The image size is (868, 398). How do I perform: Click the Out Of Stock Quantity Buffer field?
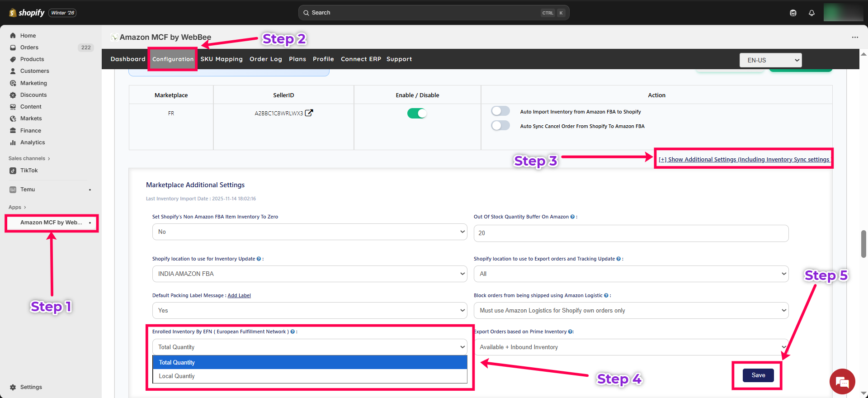point(631,233)
